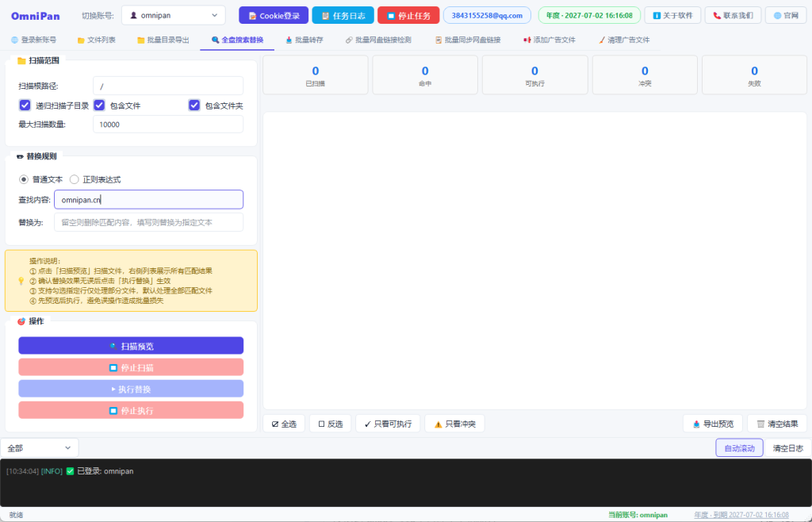
Task: Click the folder icon beside 扫描范围
Action: pos(21,61)
